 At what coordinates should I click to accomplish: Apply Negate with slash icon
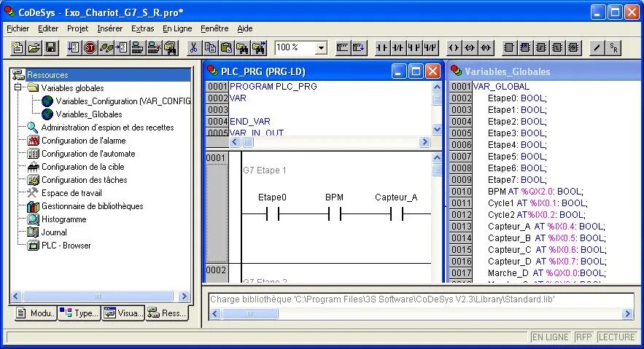pyautogui.click(x=597, y=48)
